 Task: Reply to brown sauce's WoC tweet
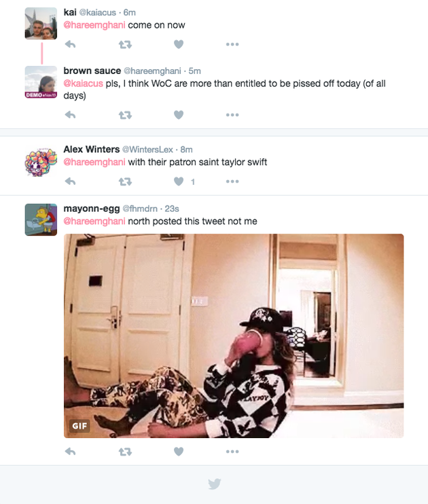click(70, 115)
